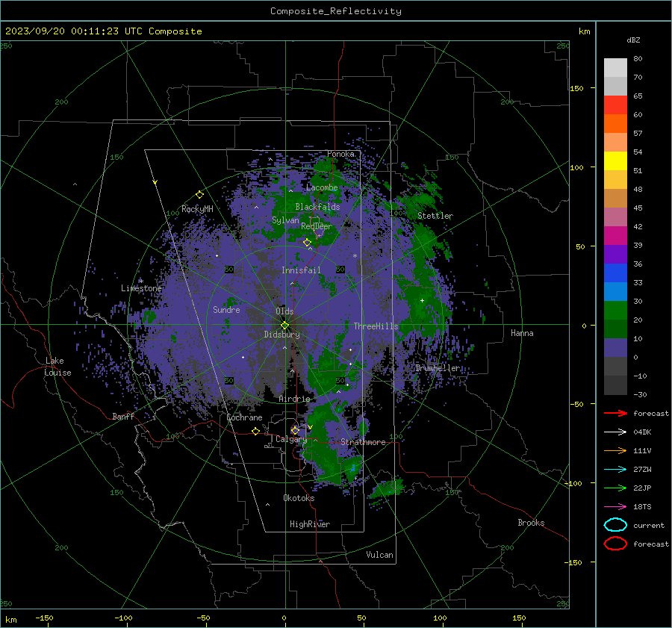The width and height of the screenshot is (672, 628).
Task: Pick the magenta 42 dBZ color swatch
Action: [x=615, y=235]
